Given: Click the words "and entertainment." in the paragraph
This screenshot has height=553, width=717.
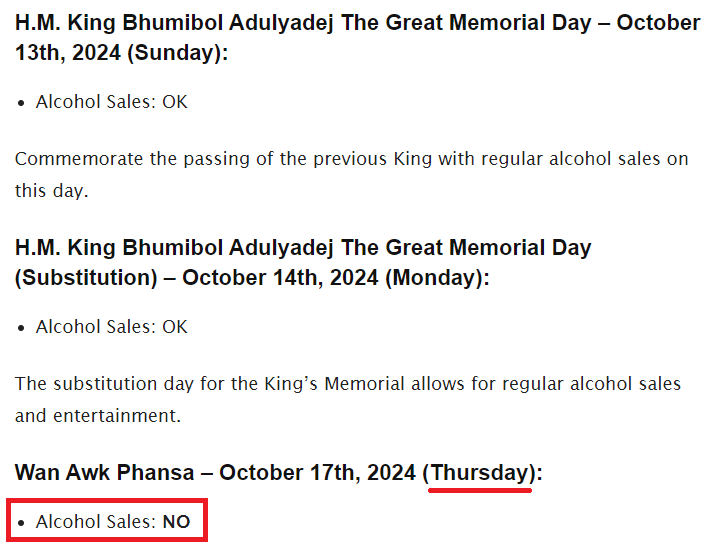Looking at the screenshot, I should click(98, 416).
